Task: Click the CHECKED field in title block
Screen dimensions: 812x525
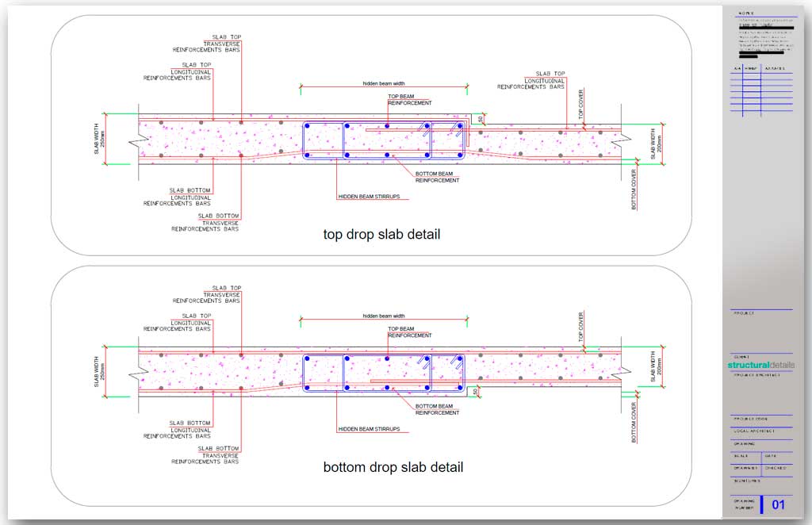Action: pos(776,468)
